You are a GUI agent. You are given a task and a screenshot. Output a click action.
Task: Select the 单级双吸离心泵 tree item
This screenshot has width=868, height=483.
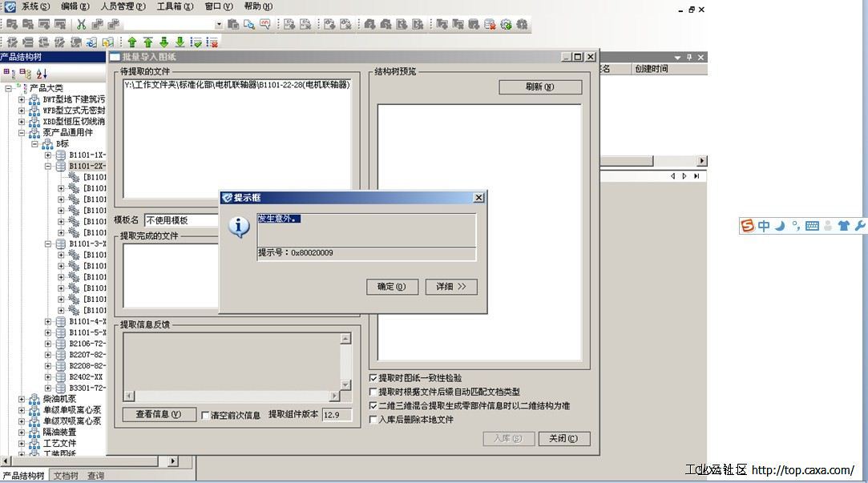(x=72, y=421)
